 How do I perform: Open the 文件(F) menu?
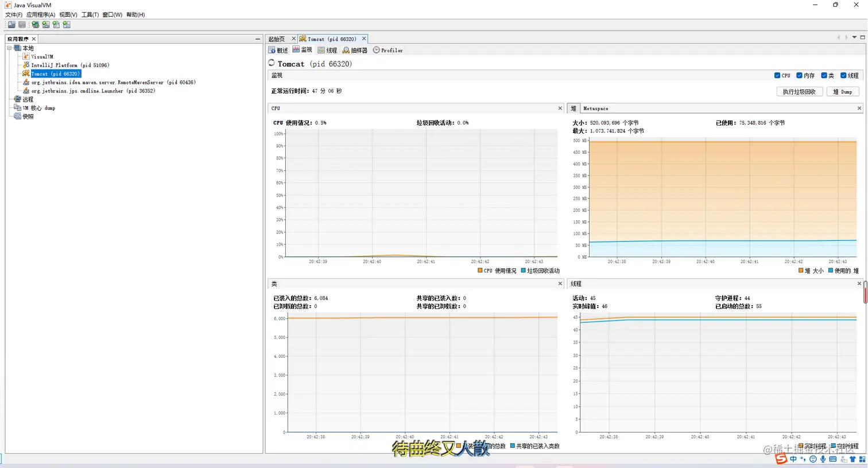14,14
